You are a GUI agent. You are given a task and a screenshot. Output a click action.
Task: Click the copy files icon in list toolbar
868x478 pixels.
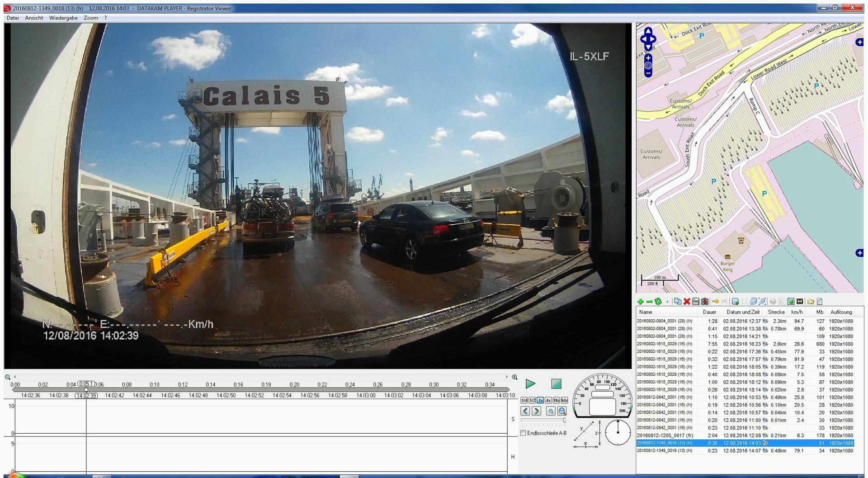(678, 301)
